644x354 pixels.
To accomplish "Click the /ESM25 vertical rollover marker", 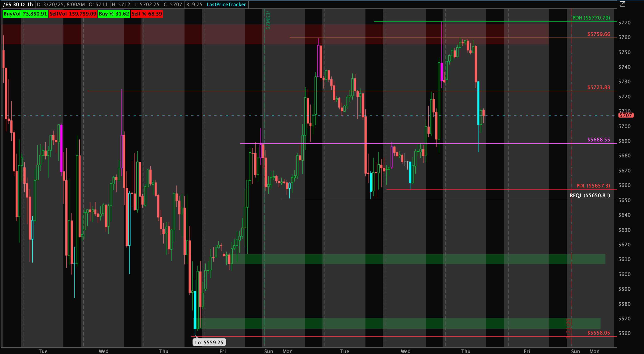I will [267, 20].
